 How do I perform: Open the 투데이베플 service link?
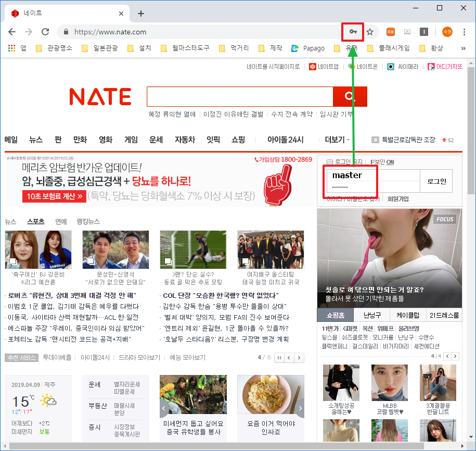click(57, 358)
